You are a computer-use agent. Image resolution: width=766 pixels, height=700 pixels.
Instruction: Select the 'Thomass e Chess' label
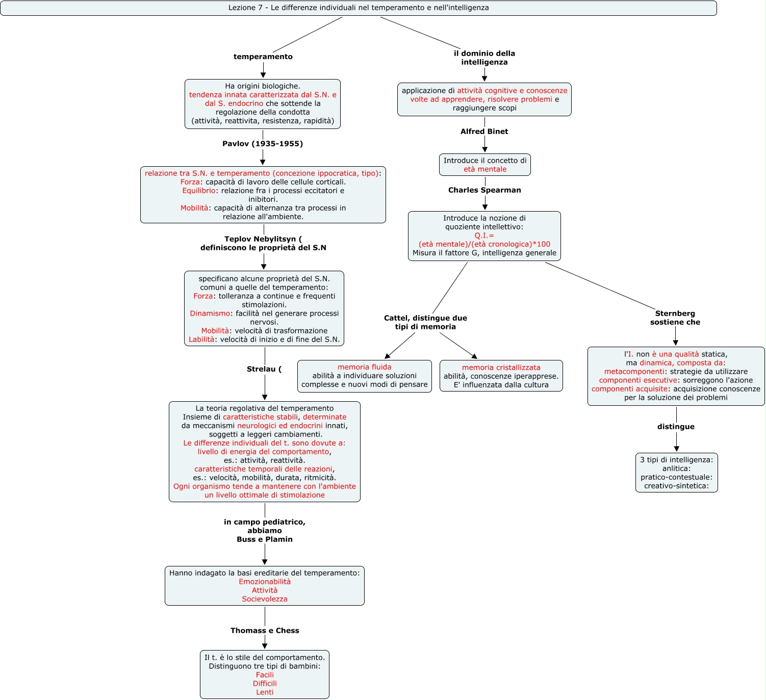[264, 631]
